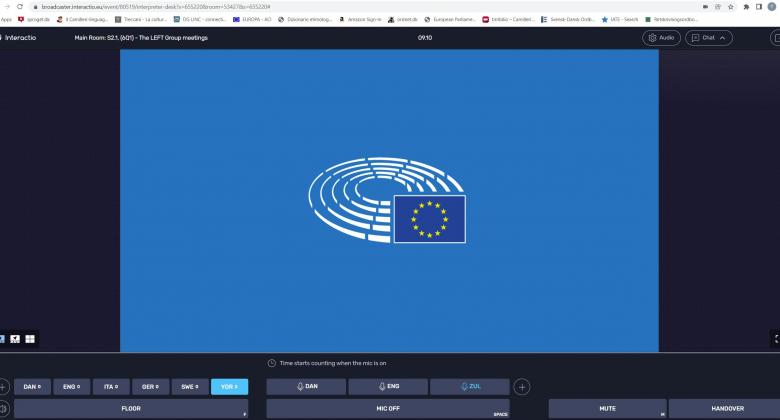Choose ENG as outgoing microphone language
Image resolution: width=780 pixels, height=420 pixels.
pyautogui.click(x=388, y=387)
